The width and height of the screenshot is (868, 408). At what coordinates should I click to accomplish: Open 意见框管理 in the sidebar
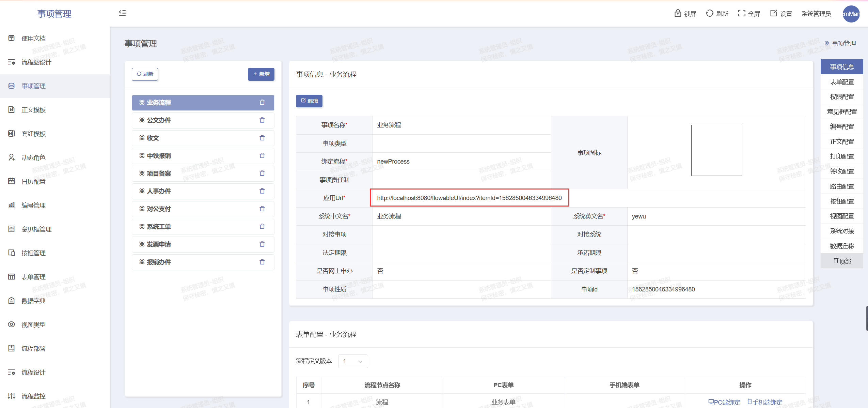point(55,229)
